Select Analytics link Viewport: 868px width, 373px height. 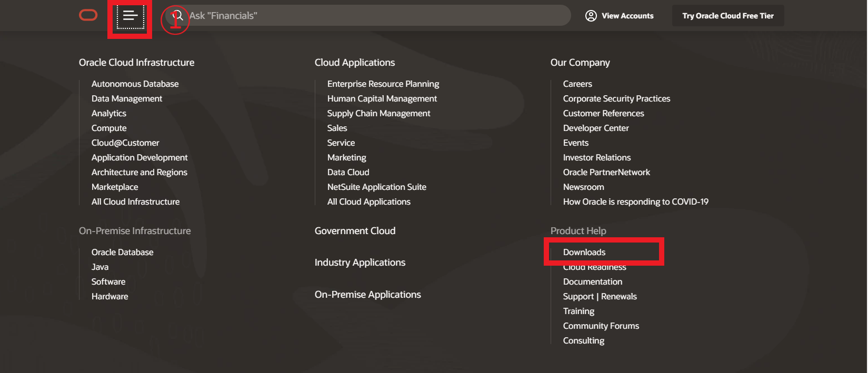(109, 113)
